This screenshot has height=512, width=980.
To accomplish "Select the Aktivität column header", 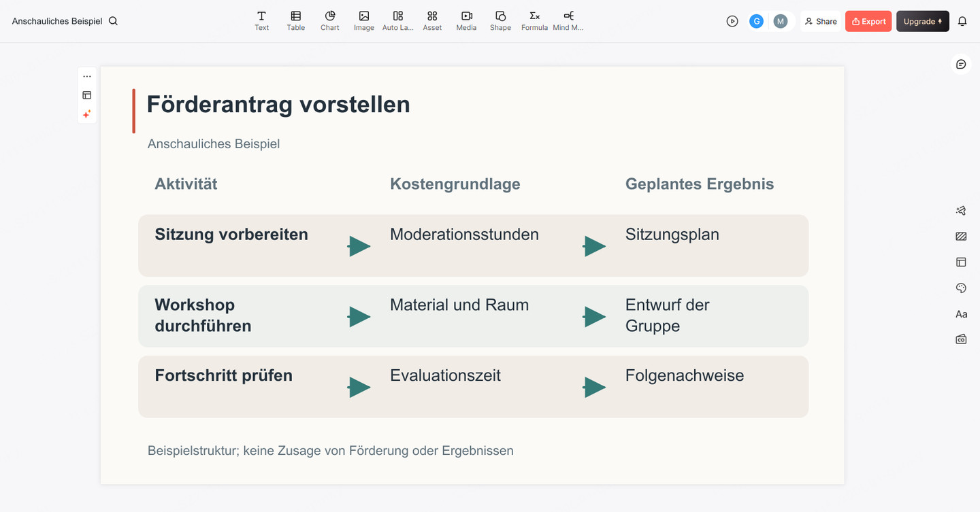I will point(186,184).
